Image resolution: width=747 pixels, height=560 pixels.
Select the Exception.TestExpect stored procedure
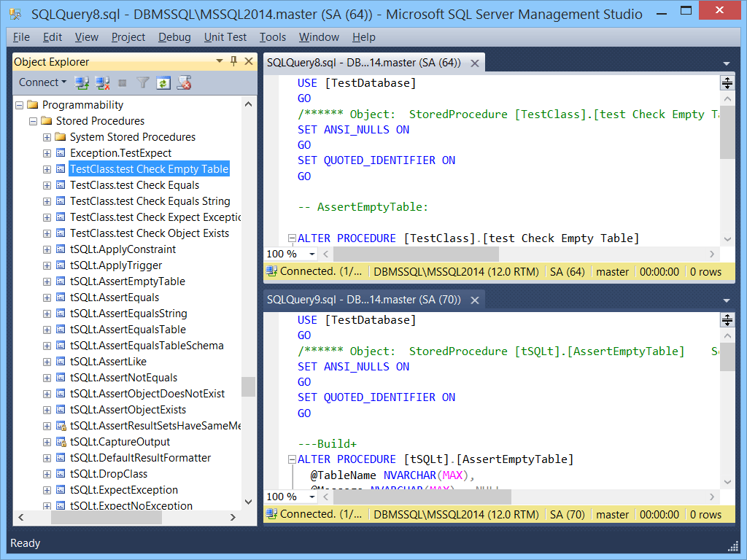111,152
